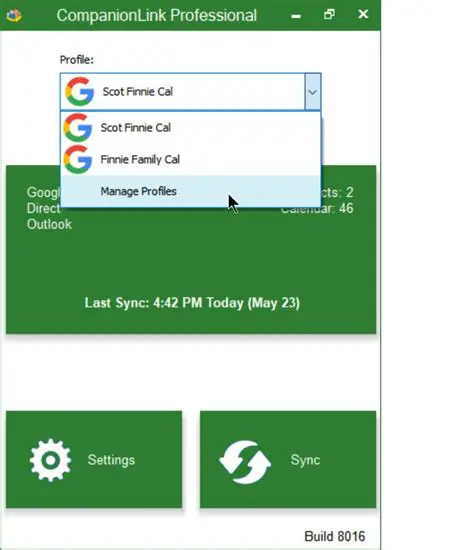Click the Outlook label in the green panel
Image resolution: width=474 pixels, height=550 pixels.
tap(49, 224)
